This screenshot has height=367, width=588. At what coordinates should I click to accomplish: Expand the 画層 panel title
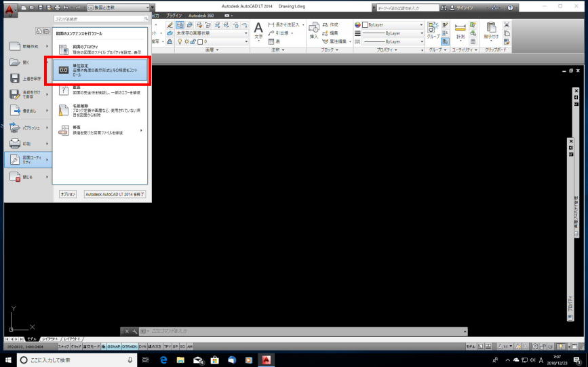[212, 50]
